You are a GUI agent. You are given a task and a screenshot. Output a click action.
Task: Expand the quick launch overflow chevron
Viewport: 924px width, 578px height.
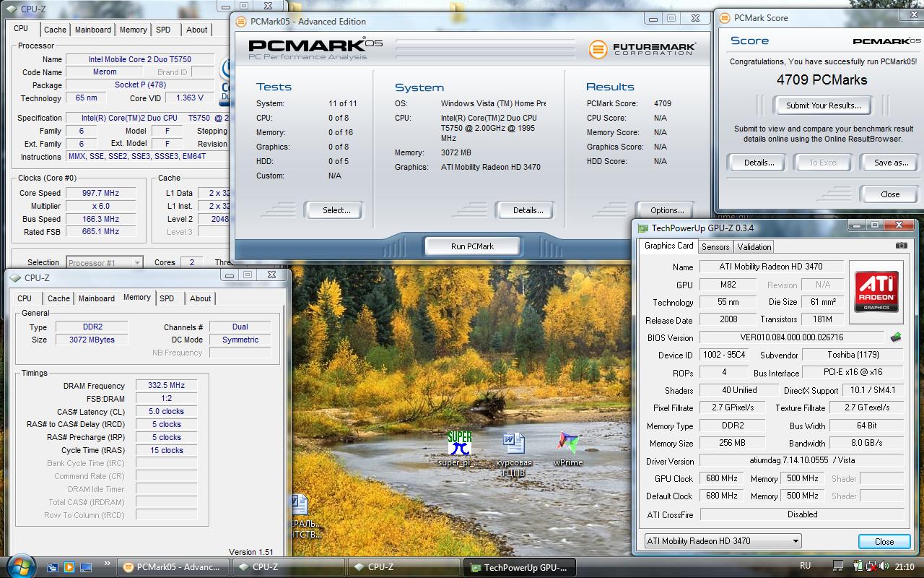tap(108, 564)
